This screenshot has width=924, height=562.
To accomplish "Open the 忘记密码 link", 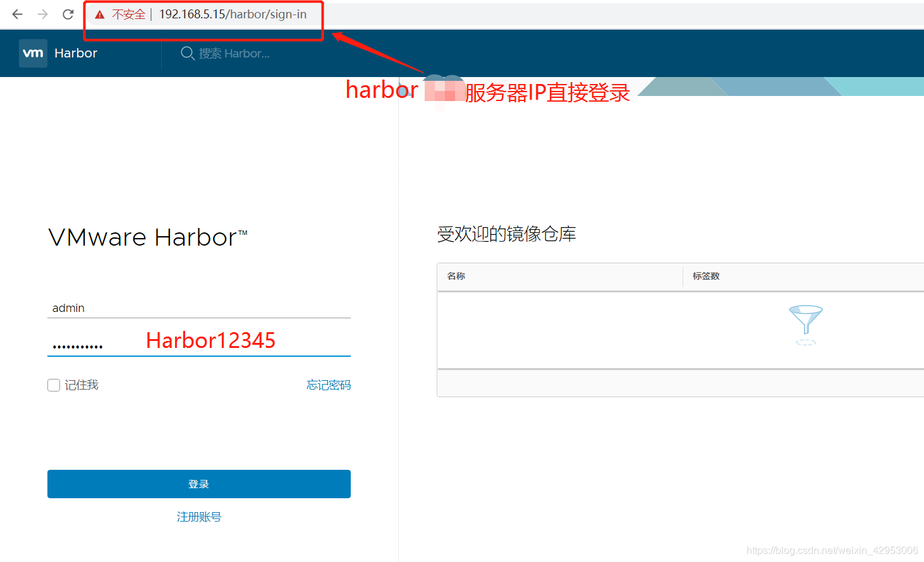I will tap(329, 385).
